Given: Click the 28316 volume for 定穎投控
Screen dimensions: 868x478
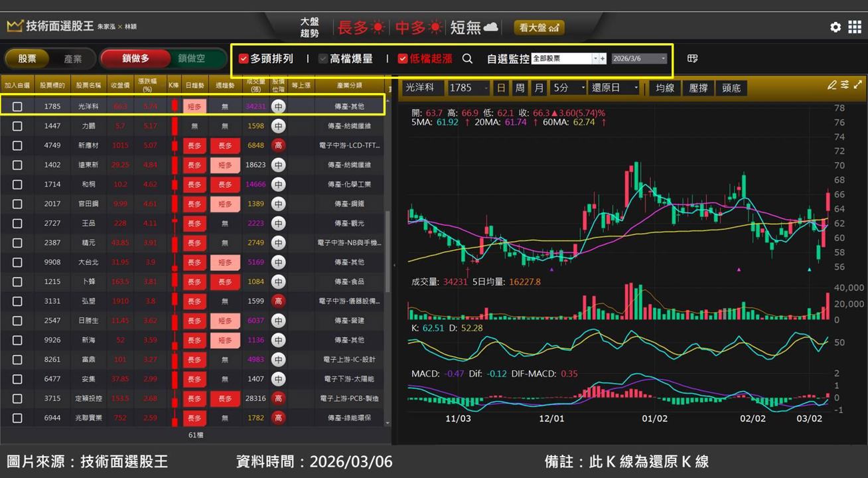Looking at the screenshot, I should click(255, 398).
